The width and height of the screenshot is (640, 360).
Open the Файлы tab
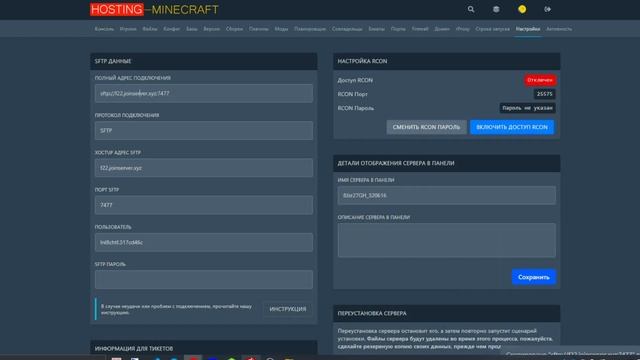(x=150, y=29)
